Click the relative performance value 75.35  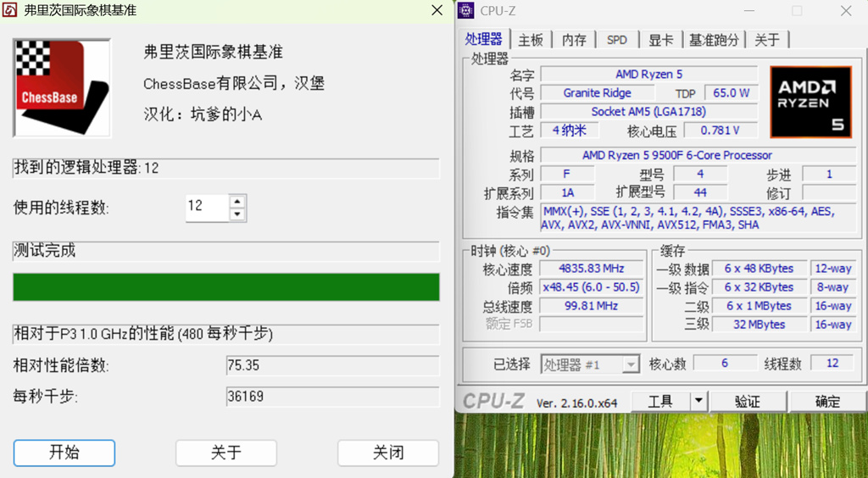coord(332,365)
